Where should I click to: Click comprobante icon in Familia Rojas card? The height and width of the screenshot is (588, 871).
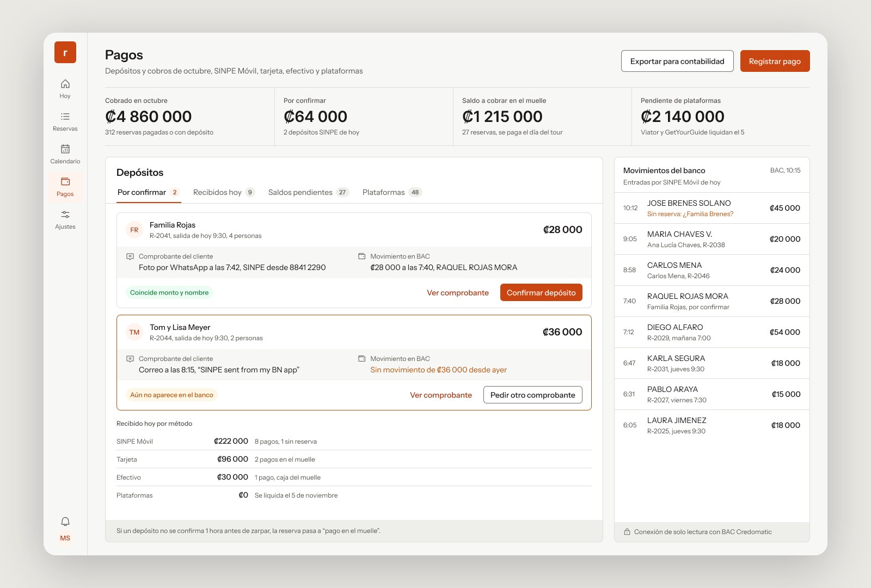(130, 256)
